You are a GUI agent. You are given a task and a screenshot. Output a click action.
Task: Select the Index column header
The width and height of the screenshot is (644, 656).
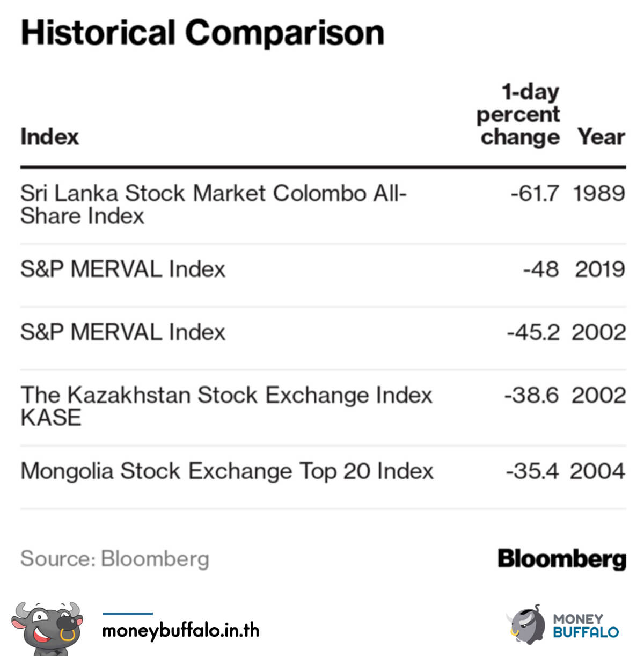tap(49, 137)
